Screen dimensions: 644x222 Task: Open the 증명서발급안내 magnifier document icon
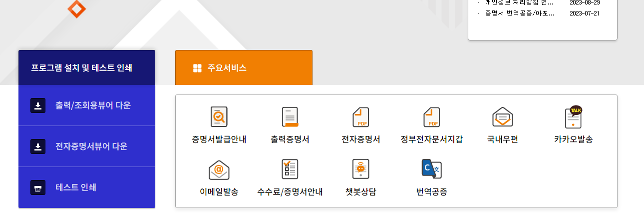[x=219, y=117]
